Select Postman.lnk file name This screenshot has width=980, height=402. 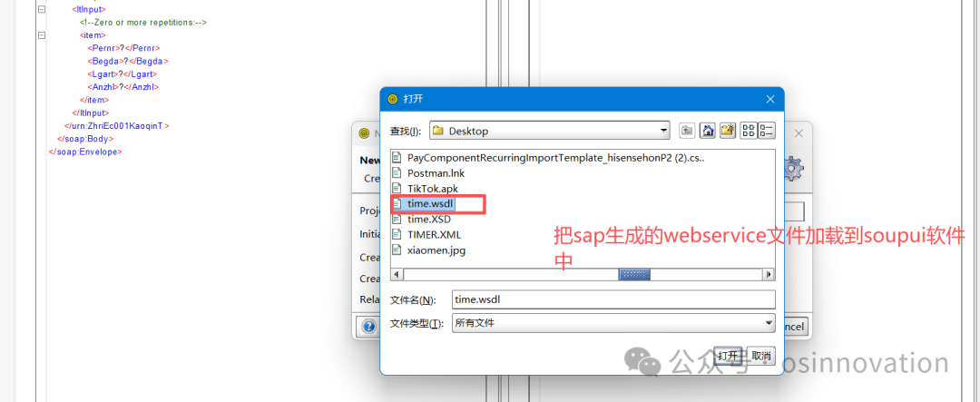click(436, 173)
